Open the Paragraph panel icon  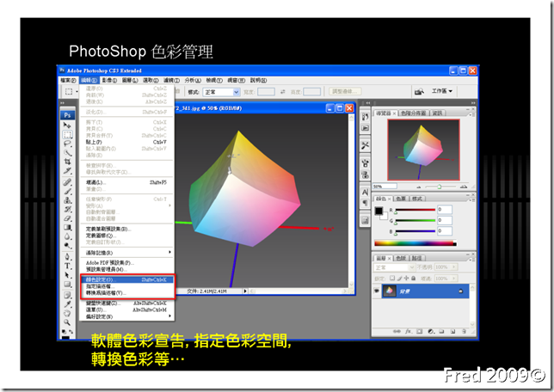coord(365,203)
